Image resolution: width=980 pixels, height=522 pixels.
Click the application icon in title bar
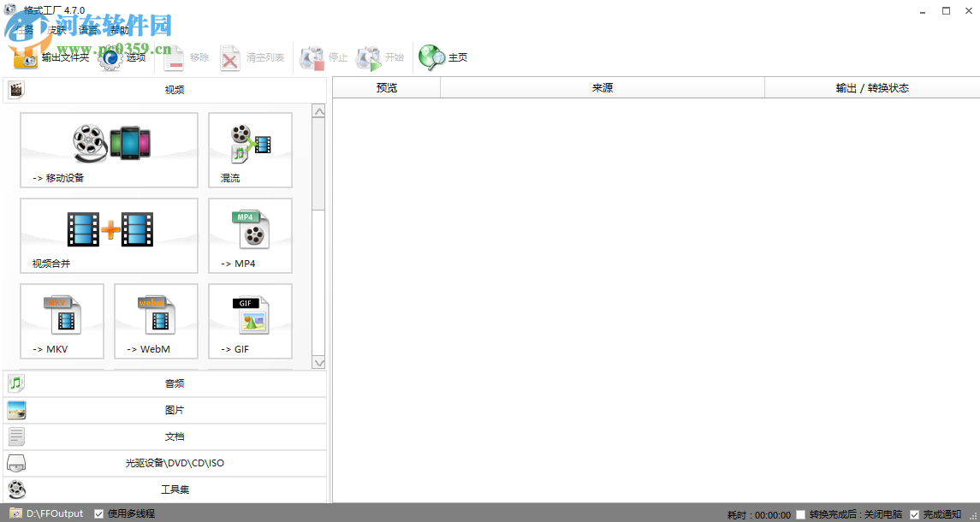point(10,10)
